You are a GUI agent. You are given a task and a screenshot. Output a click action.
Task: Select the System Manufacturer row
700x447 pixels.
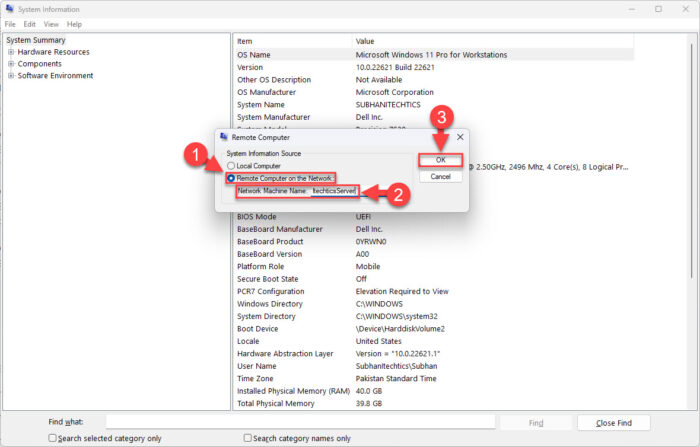point(434,117)
